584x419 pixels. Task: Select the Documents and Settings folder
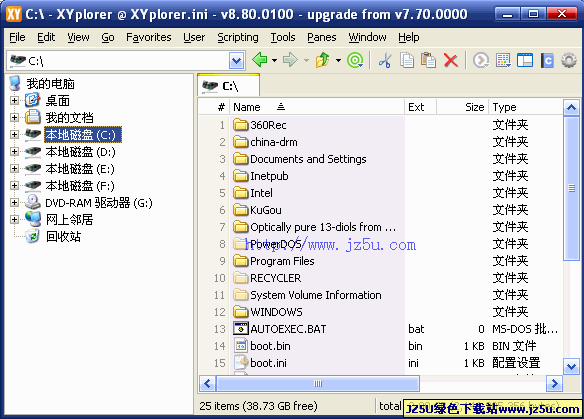coord(308,159)
